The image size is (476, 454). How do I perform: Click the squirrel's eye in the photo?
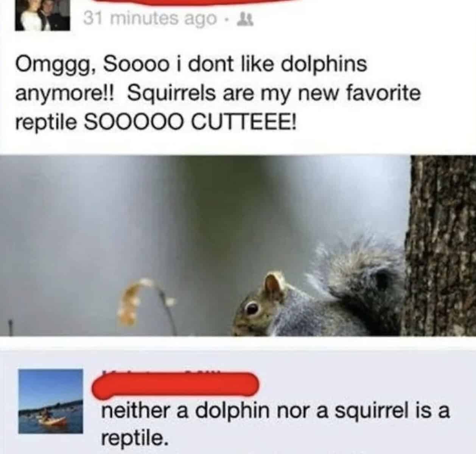point(250,309)
